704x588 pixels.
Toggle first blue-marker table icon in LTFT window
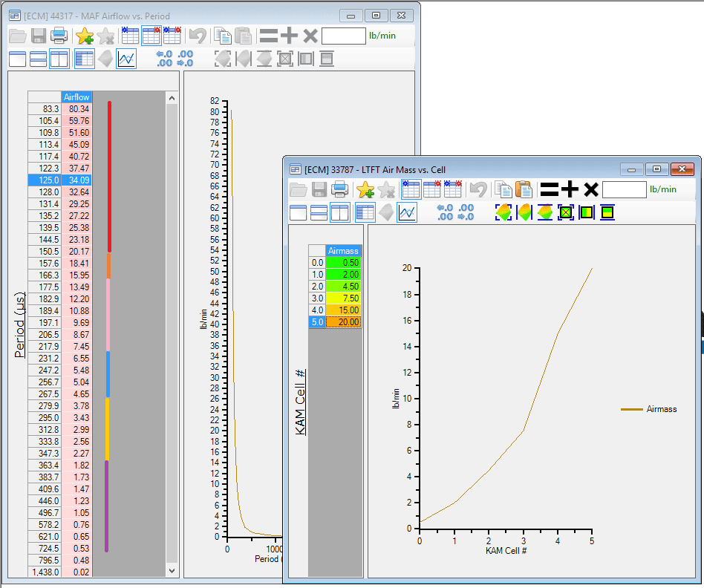point(411,189)
